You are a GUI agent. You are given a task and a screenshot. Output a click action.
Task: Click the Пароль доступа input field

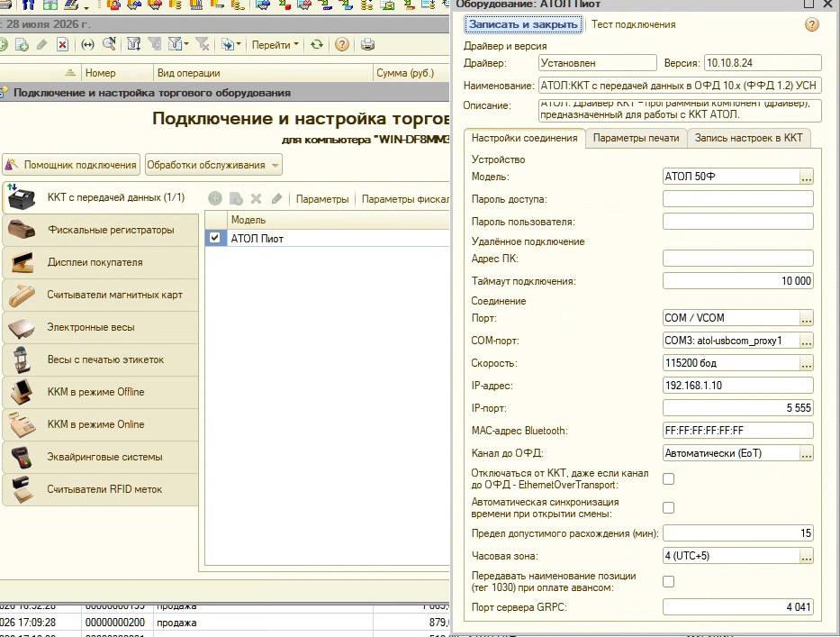pos(737,199)
